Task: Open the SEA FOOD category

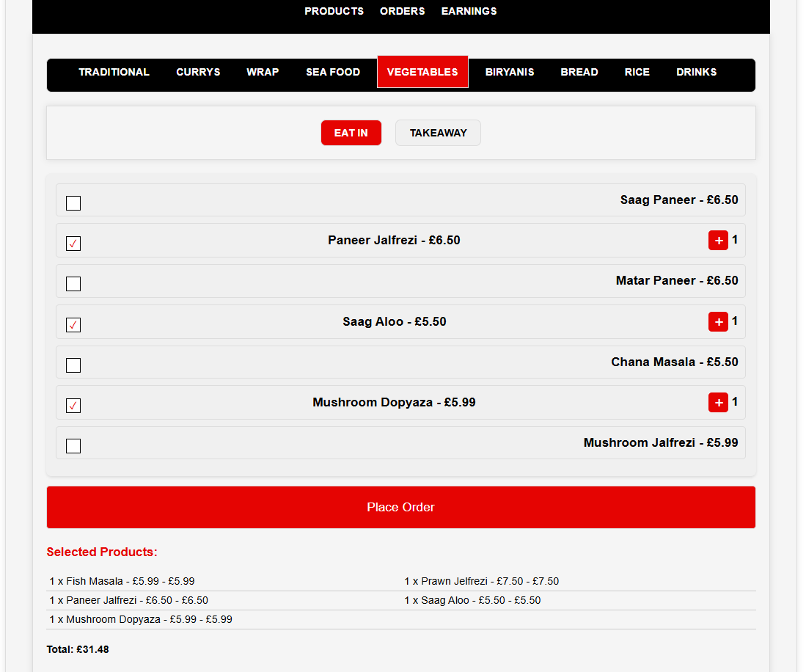Action: (x=333, y=72)
